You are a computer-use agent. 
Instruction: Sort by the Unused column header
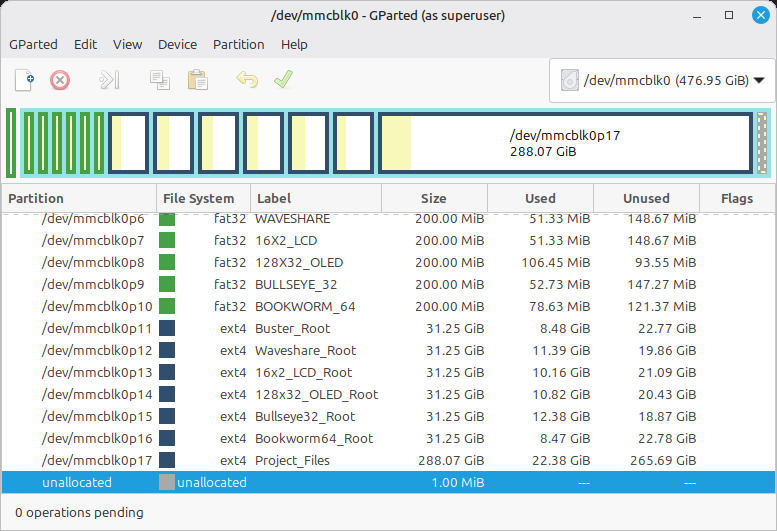point(647,198)
